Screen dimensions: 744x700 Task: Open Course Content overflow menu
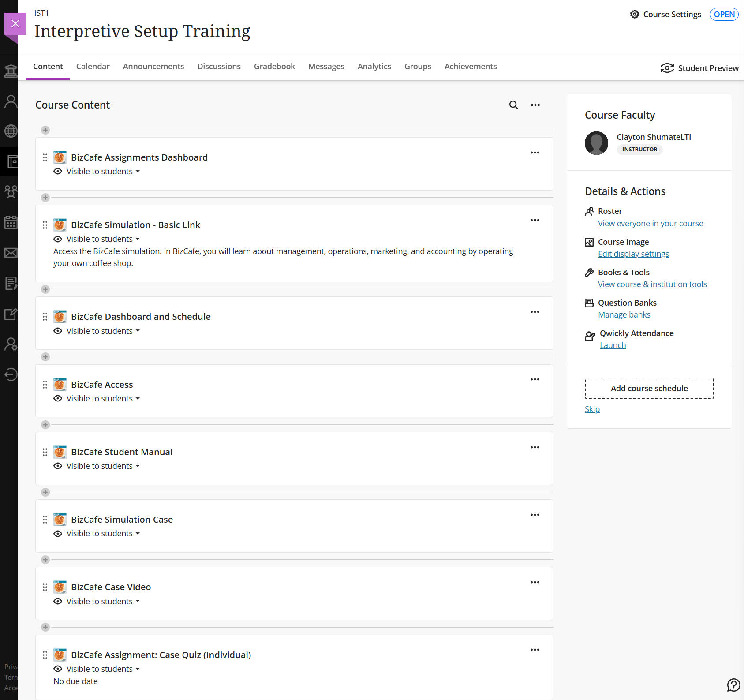coord(535,105)
